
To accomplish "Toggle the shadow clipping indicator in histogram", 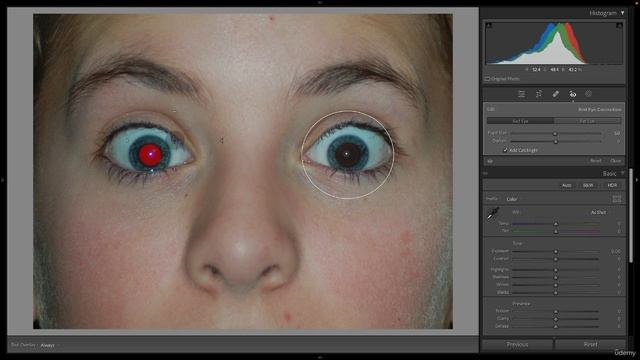I will click(x=489, y=26).
